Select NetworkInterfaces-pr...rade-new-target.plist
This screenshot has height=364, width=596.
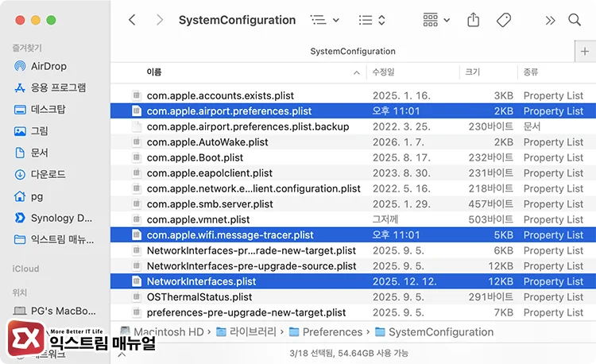point(353,250)
